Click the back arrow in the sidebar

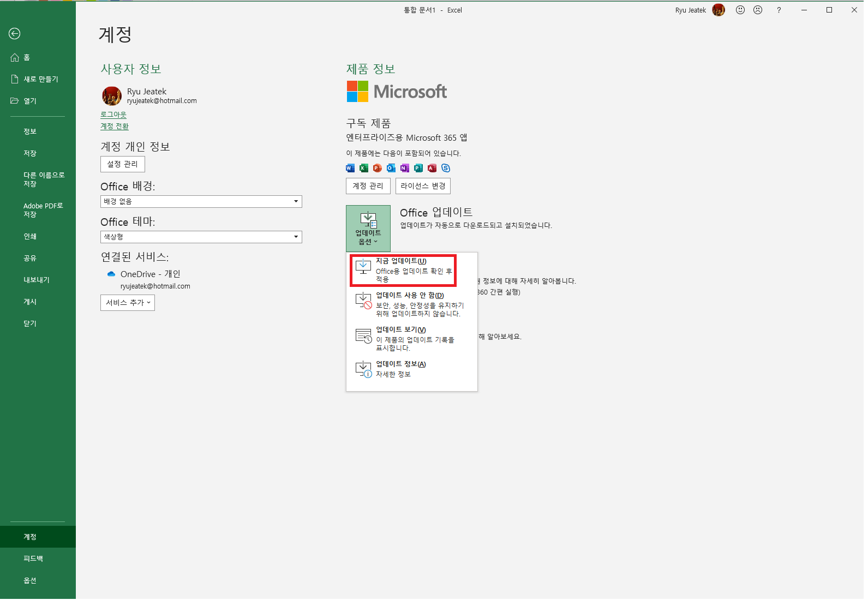15,34
